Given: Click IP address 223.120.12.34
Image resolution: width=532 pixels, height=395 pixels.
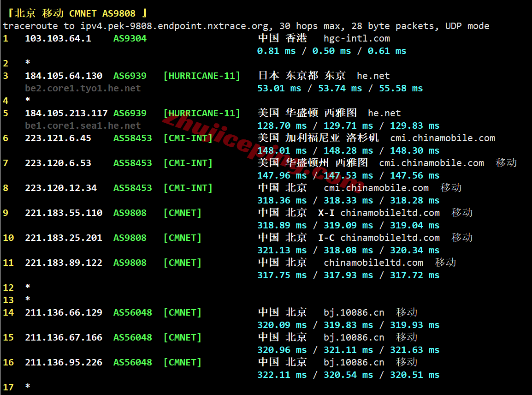Looking at the screenshot, I should point(61,188).
